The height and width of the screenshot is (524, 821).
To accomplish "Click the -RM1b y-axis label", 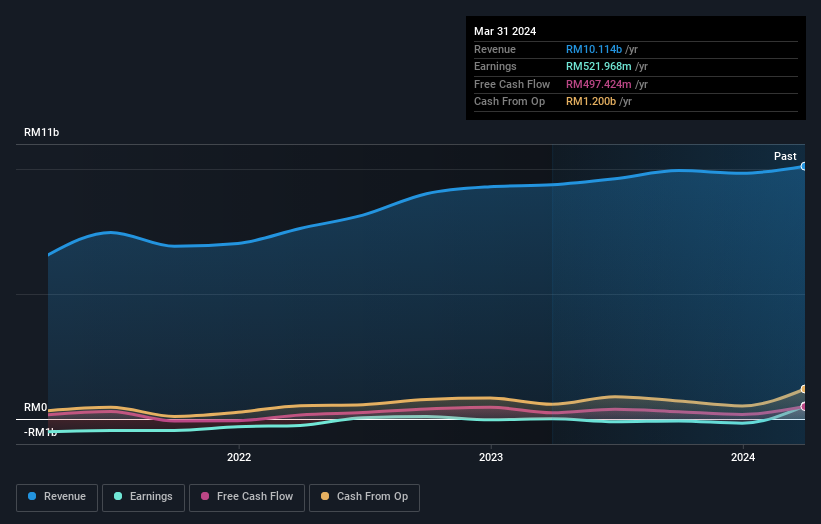I will click(40, 432).
